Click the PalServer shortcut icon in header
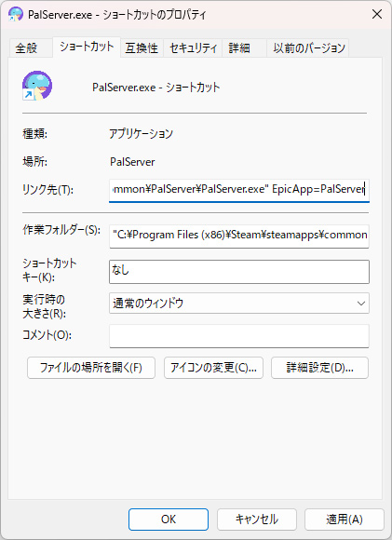The image size is (392, 540). pyautogui.click(x=37, y=86)
